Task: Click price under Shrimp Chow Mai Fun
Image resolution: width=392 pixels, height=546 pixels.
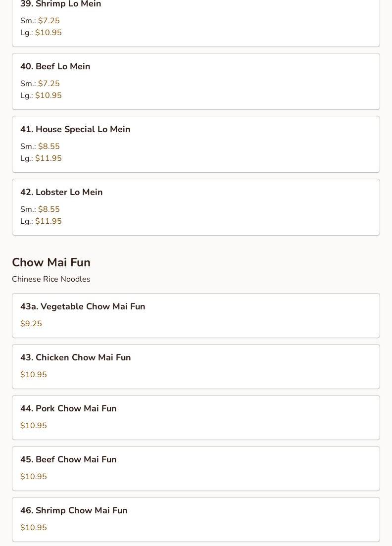Action: pyautogui.click(x=34, y=528)
